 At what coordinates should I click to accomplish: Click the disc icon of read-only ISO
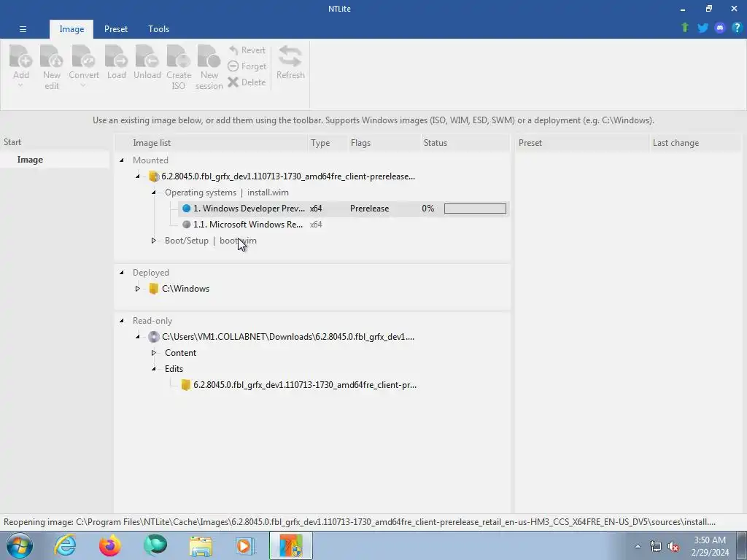pyautogui.click(x=153, y=337)
